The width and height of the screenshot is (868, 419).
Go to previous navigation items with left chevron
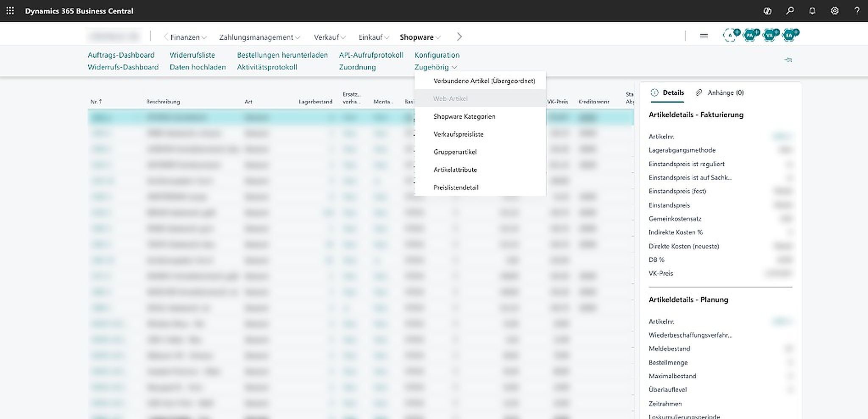point(166,37)
